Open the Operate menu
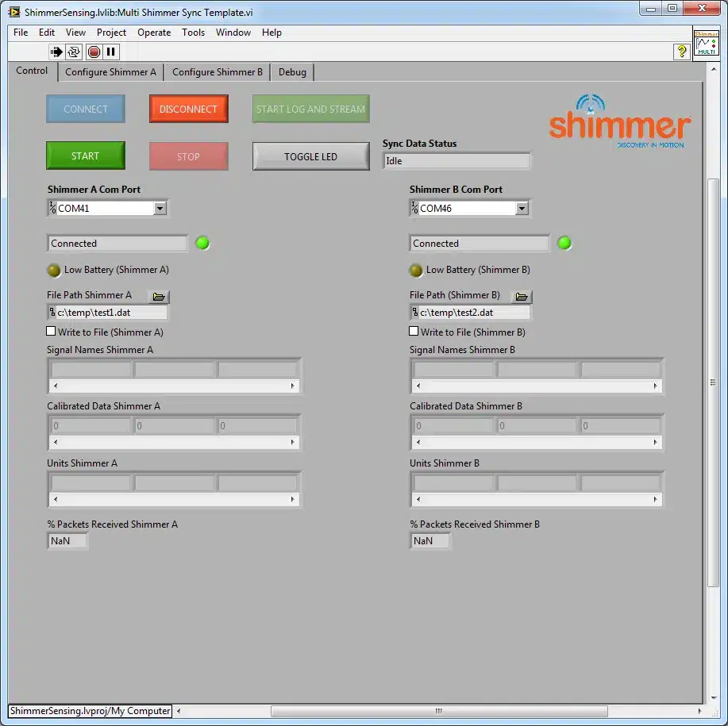The width and height of the screenshot is (728, 726). 154,33
